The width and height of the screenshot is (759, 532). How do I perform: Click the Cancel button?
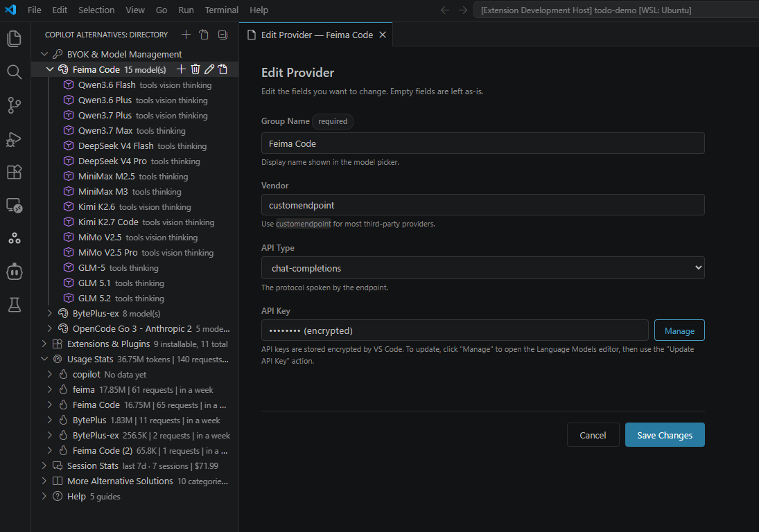[593, 435]
